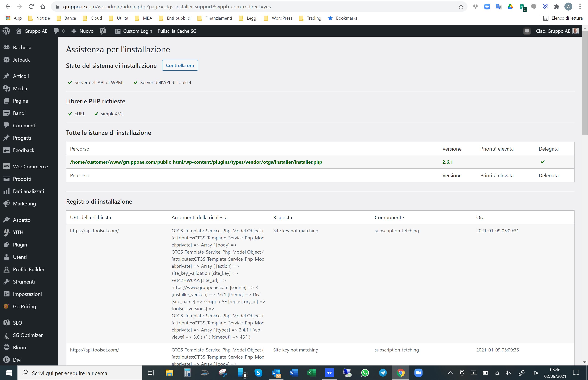This screenshot has width=588, height=380.
Task: Click the Aspetto paintbrush icon
Action: (7, 220)
